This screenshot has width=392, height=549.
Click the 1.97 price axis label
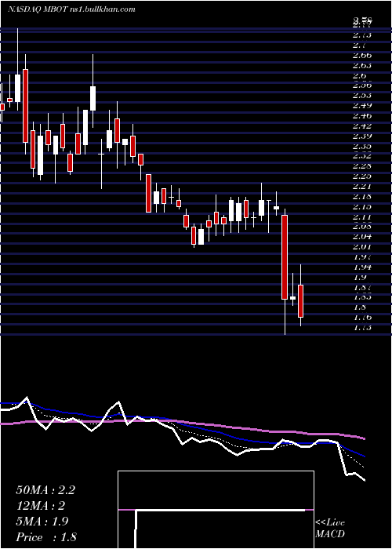click(x=362, y=257)
